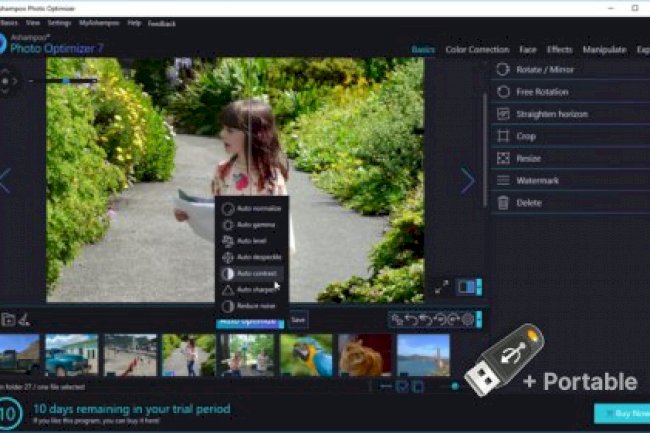Click the Rotate / Mirror icon
This screenshot has width=650, height=433.
(x=502, y=70)
